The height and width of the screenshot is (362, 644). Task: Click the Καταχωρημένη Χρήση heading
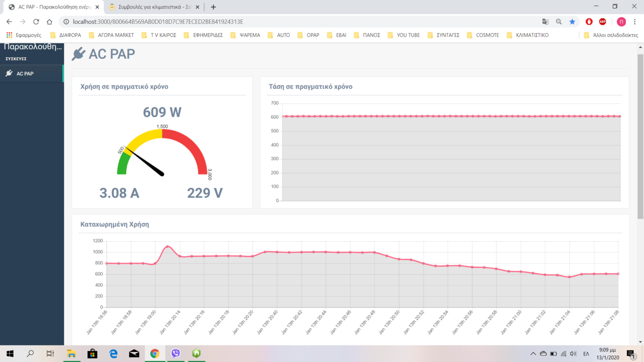tap(115, 224)
